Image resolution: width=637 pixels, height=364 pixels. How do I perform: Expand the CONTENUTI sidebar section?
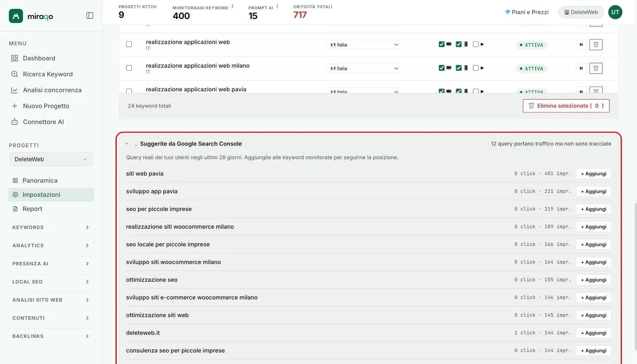coord(51,318)
